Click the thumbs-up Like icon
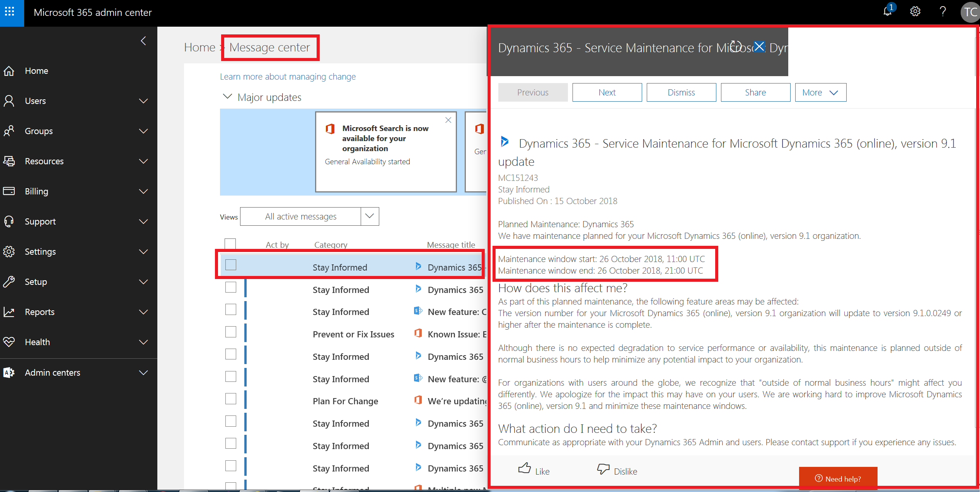980x492 pixels. (525, 468)
